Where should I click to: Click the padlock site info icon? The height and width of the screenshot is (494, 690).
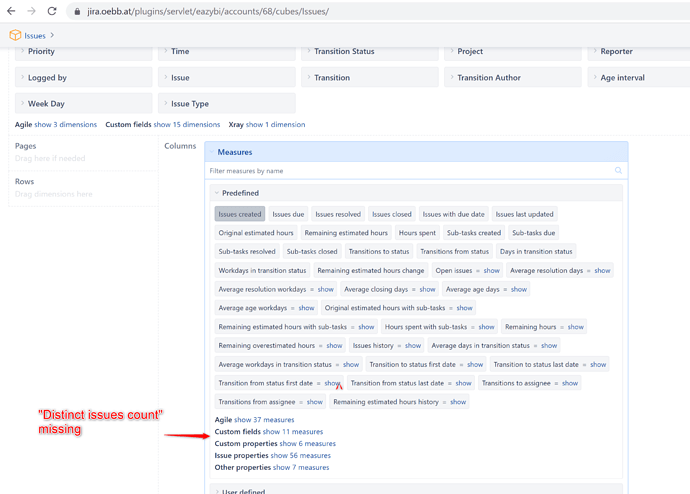tap(77, 12)
